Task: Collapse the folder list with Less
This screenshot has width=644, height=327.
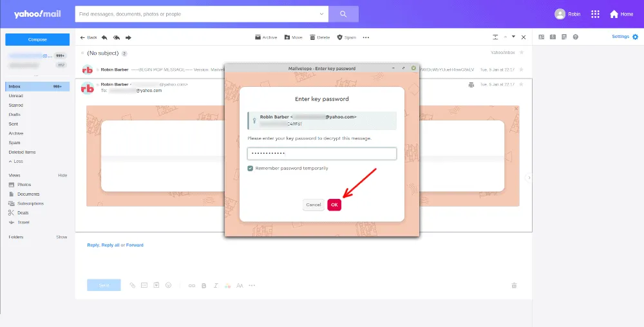Action: point(16,161)
